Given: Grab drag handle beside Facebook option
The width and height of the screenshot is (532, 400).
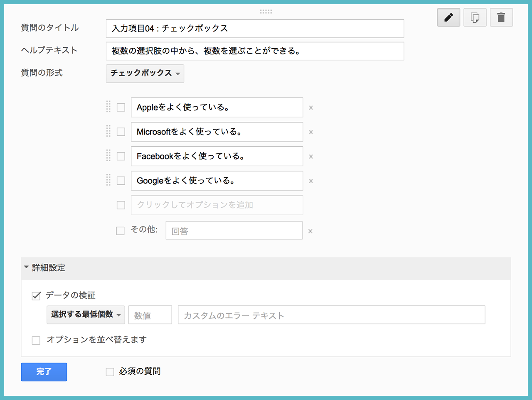Looking at the screenshot, I should 108,156.
